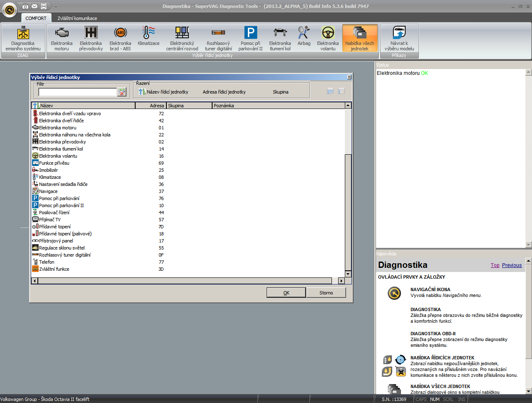Open the quick access toolbar dropdown arrow
This screenshot has height=403, width=532.
[56, 7]
